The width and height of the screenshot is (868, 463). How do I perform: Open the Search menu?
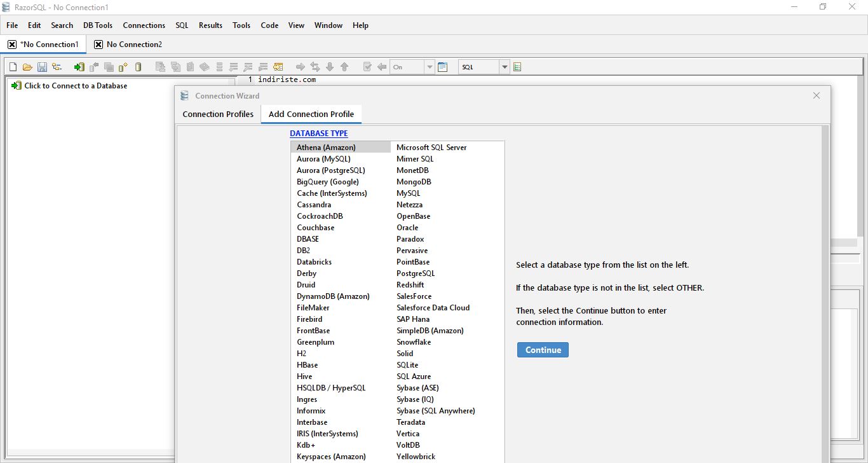(62, 25)
